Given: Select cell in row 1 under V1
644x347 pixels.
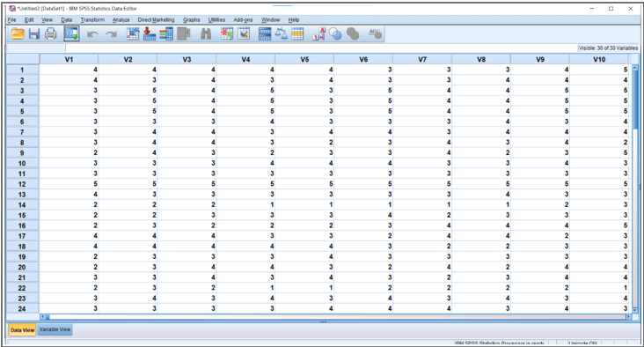Looking at the screenshot, I should [x=69, y=70].
